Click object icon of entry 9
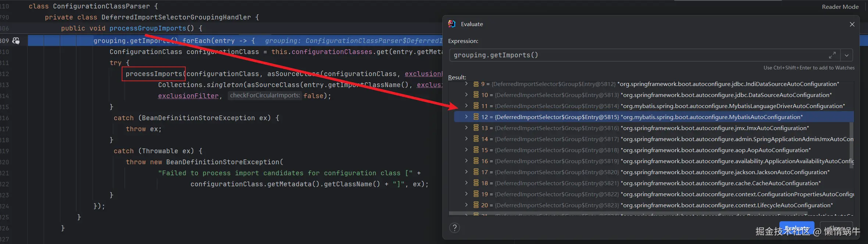Screen dimensions: 868x244 coord(476,84)
